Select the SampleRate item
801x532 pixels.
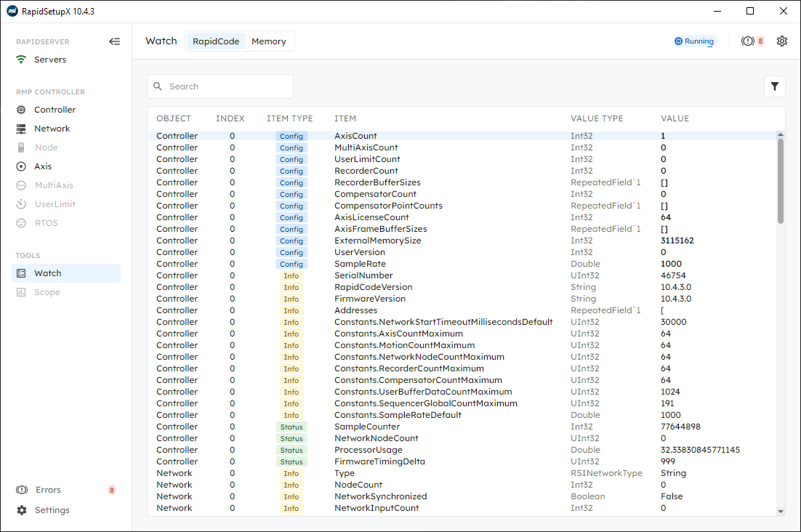360,264
